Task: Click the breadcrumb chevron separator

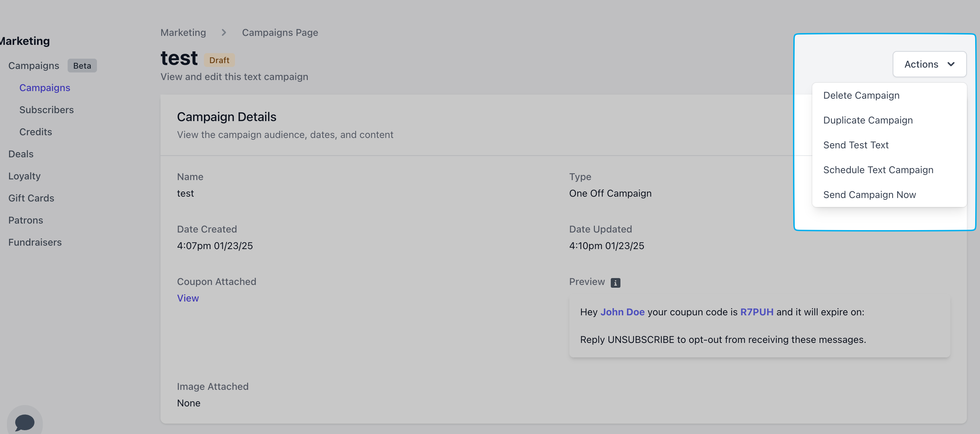Action: [224, 33]
